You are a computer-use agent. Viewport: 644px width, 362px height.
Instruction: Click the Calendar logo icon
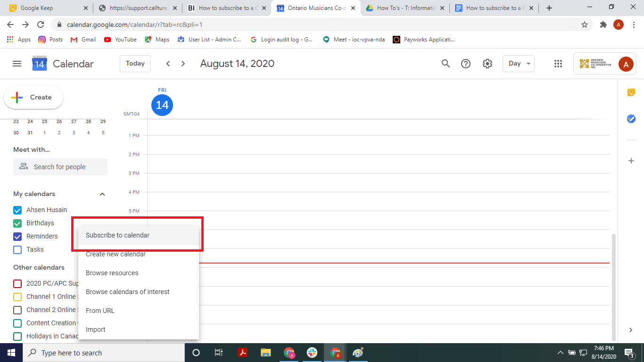click(40, 64)
